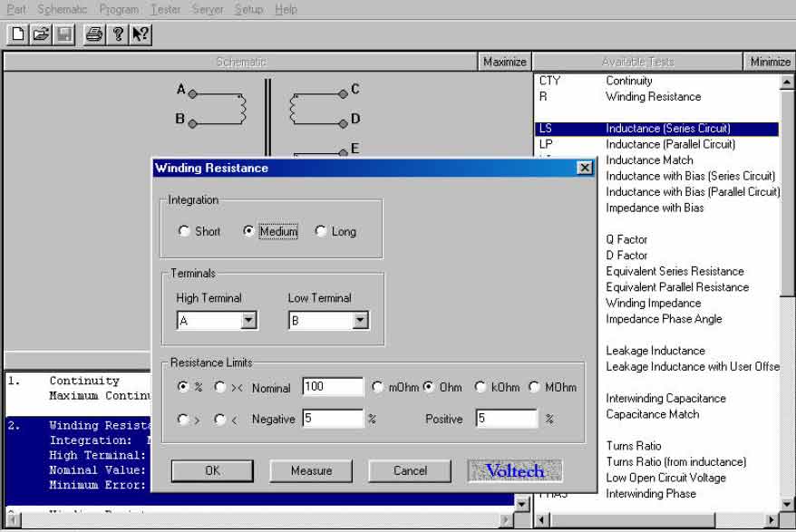Click the Nominal value input field
Viewport: 796px width, 532px height.
click(333, 386)
